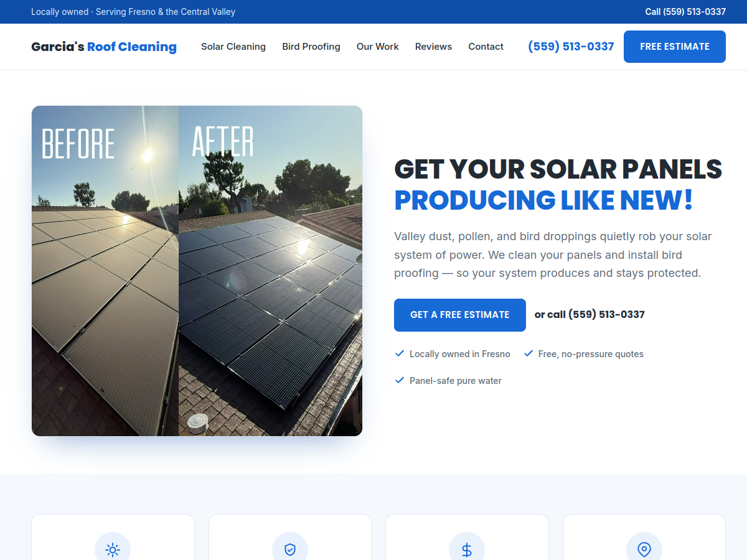Click the 'GET YOUR SOLAR PANELS' headline
Screen dimensions: 747x560
click(558, 169)
